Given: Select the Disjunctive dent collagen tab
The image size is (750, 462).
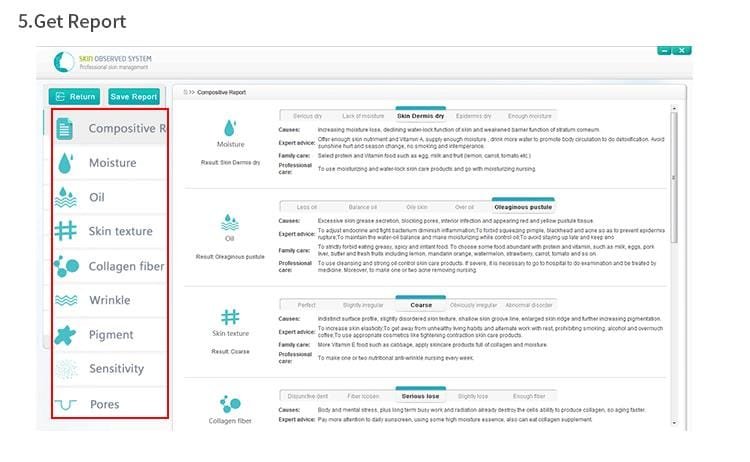Looking at the screenshot, I should 308,396.
